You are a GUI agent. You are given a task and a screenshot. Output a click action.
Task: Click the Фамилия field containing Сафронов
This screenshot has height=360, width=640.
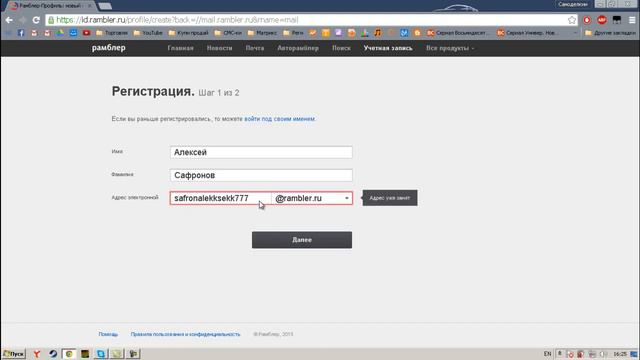(261, 175)
